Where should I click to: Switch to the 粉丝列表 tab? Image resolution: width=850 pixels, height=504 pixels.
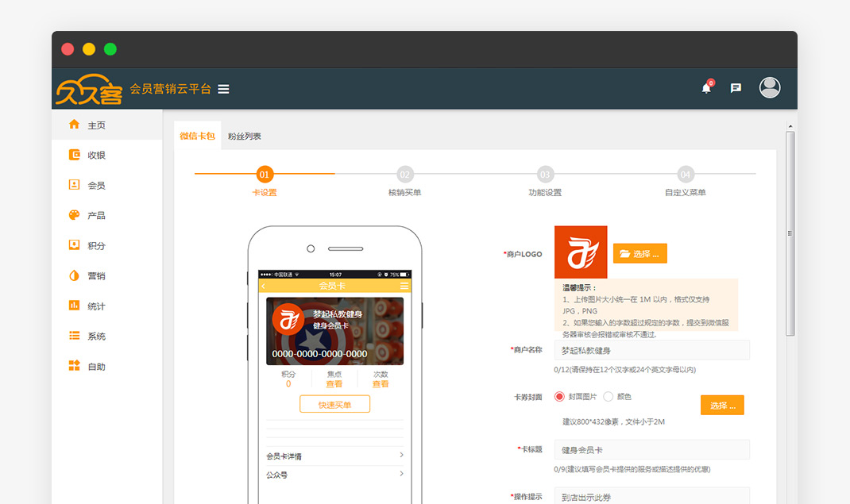[x=244, y=137]
